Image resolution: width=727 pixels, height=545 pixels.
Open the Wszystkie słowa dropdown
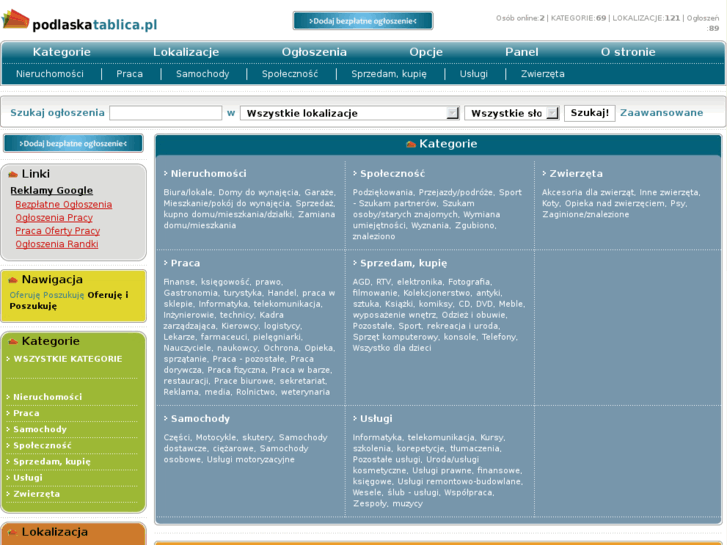pyautogui.click(x=512, y=113)
